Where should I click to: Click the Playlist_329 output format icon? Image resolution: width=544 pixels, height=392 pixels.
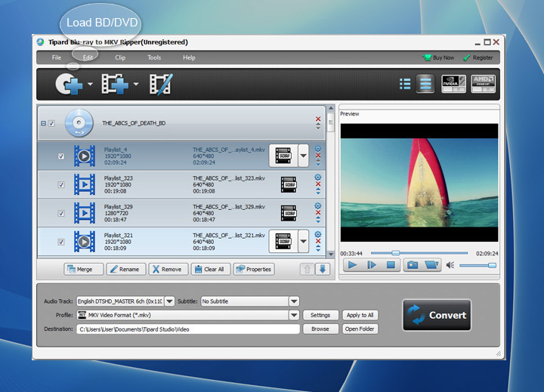289,213
